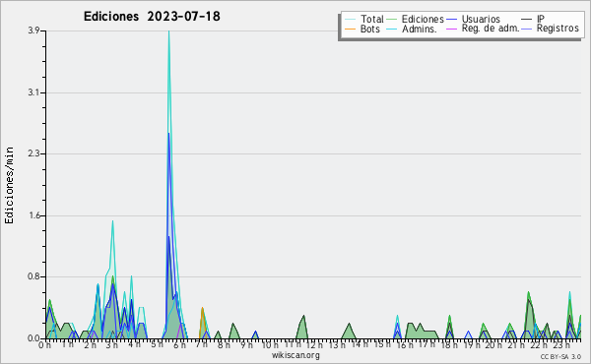Click the 'Bots' legend label
Screen dimensions: 591x364
coord(370,29)
